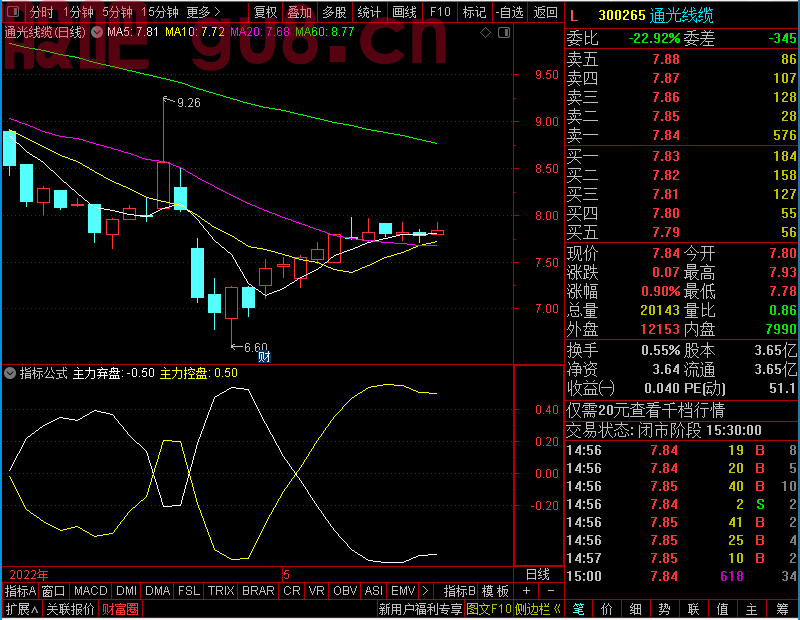Click the 6.60 low price marker
This screenshot has width=800, height=620.
(x=256, y=348)
